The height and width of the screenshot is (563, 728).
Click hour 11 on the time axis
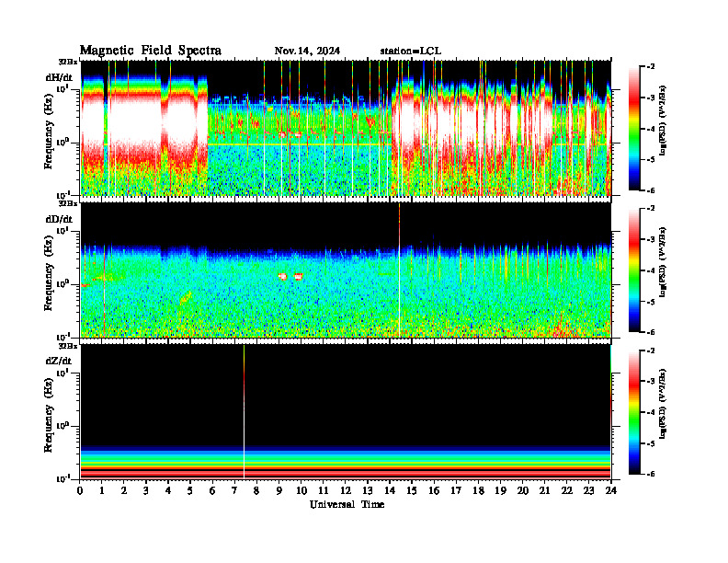tap(324, 490)
